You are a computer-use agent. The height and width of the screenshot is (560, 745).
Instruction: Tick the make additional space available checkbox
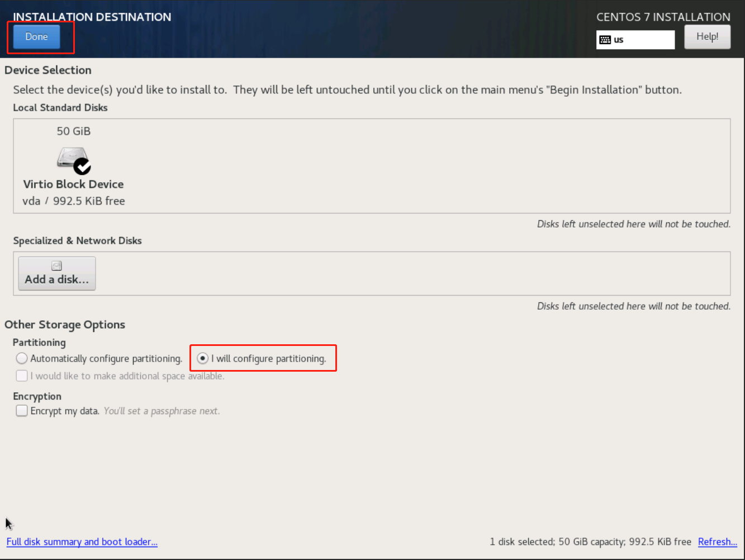[22, 376]
